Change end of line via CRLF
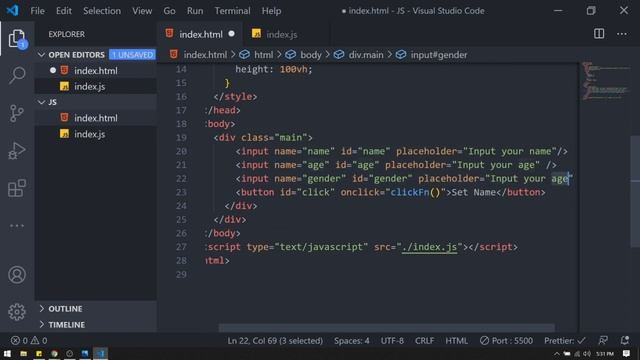640x360 pixels. click(424, 340)
